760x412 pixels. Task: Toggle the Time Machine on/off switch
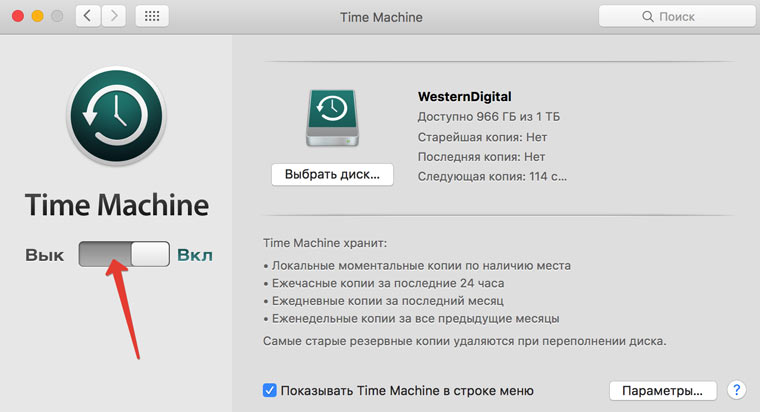[124, 254]
